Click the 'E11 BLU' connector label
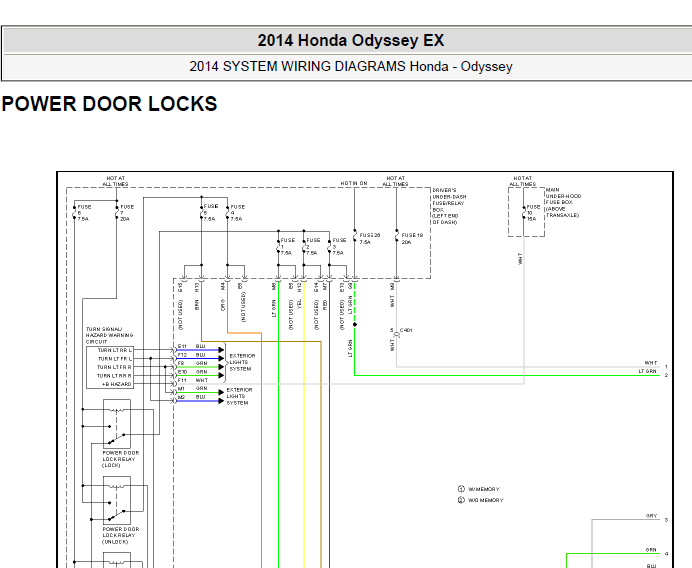Image resolution: width=692 pixels, height=568 pixels. pyautogui.click(x=192, y=346)
